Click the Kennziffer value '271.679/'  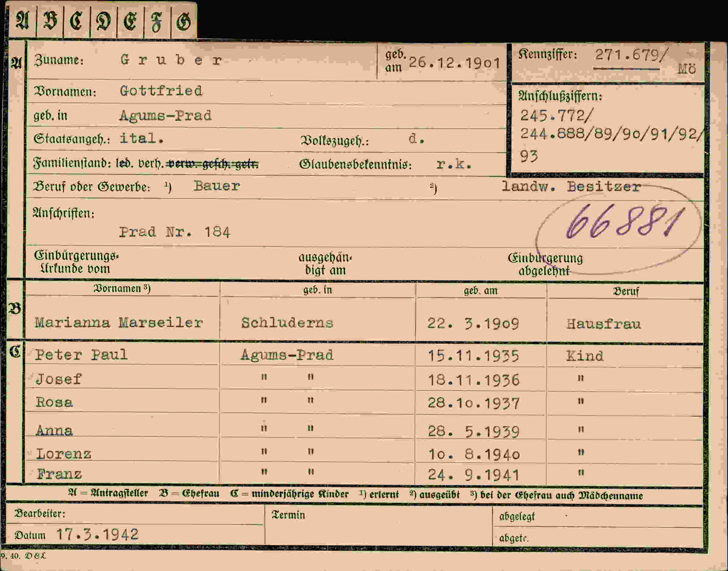(x=632, y=54)
